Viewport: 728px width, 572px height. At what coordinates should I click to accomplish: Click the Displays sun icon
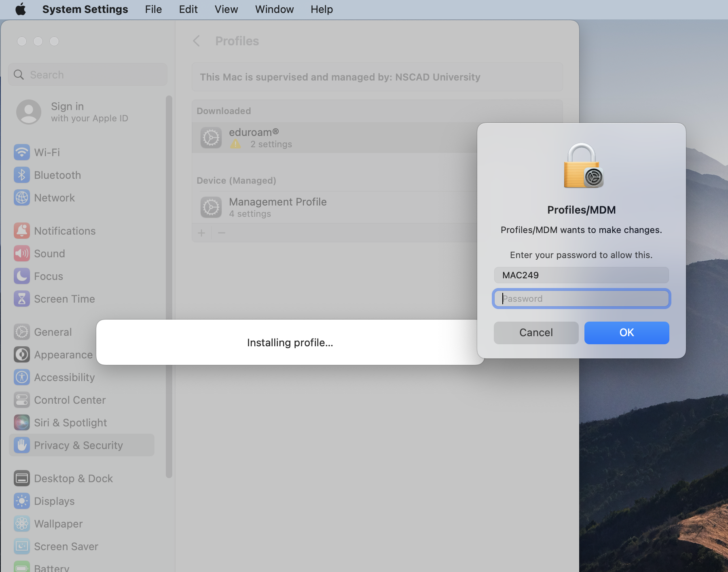coord(22,501)
